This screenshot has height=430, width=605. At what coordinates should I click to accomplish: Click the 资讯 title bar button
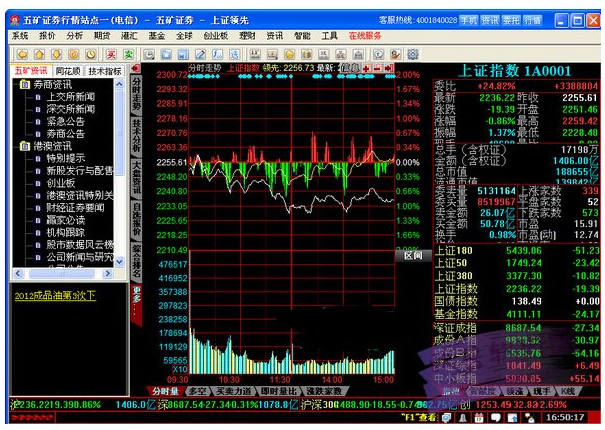490,20
